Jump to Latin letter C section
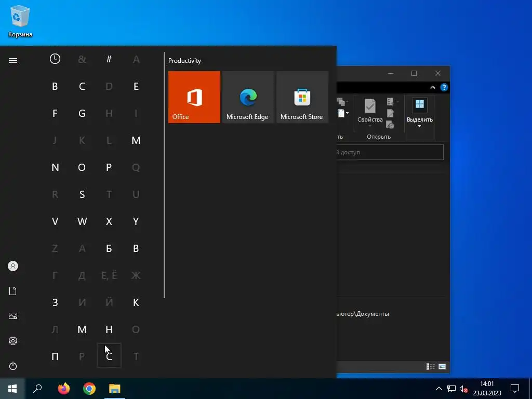The image size is (532, 399). tap(82, 86)
